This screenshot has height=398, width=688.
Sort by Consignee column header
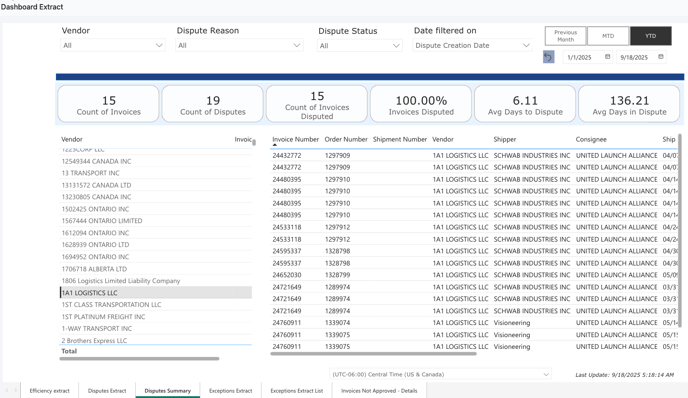[x=591, y=139]
